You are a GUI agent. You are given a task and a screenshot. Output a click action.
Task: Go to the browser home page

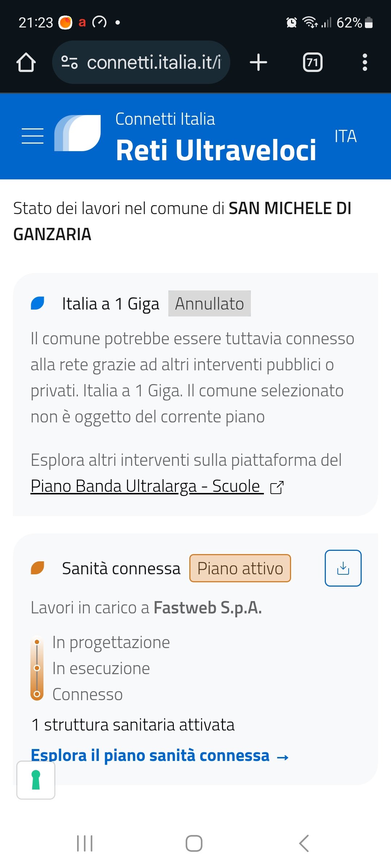click(x=26, y=62)
